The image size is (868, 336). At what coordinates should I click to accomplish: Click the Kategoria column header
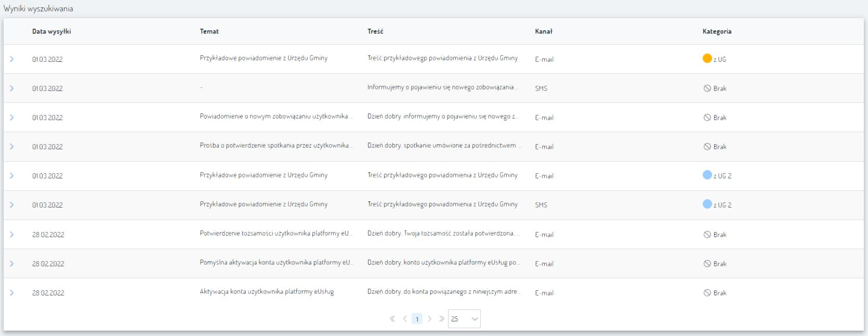(717, 31)
